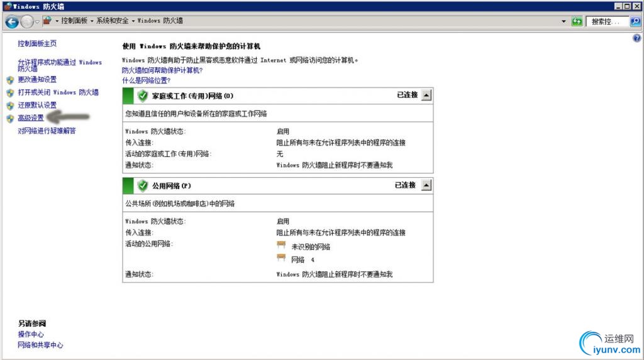Click the 网络 4 bench icon
The image size is (644, 360).
pyautogui.click(x=281, y=258)
